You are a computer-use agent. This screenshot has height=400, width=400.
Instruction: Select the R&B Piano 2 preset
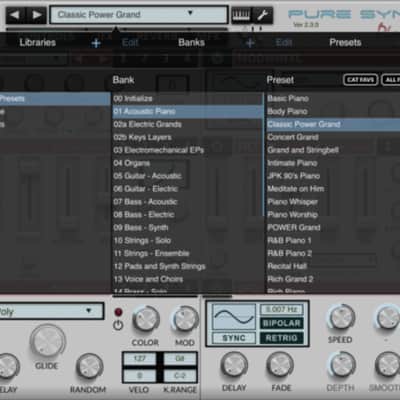click(333, 254)
